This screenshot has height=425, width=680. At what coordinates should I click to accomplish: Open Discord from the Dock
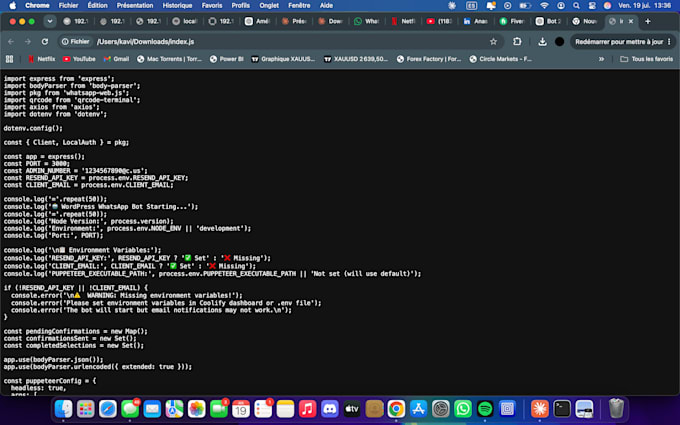point(330,409)
